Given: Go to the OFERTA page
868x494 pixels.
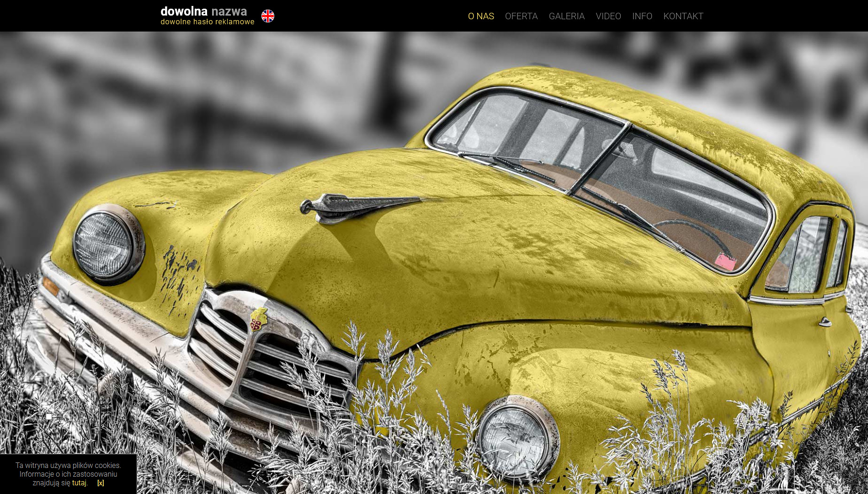Looking at the screenshot, I should 521,16.
